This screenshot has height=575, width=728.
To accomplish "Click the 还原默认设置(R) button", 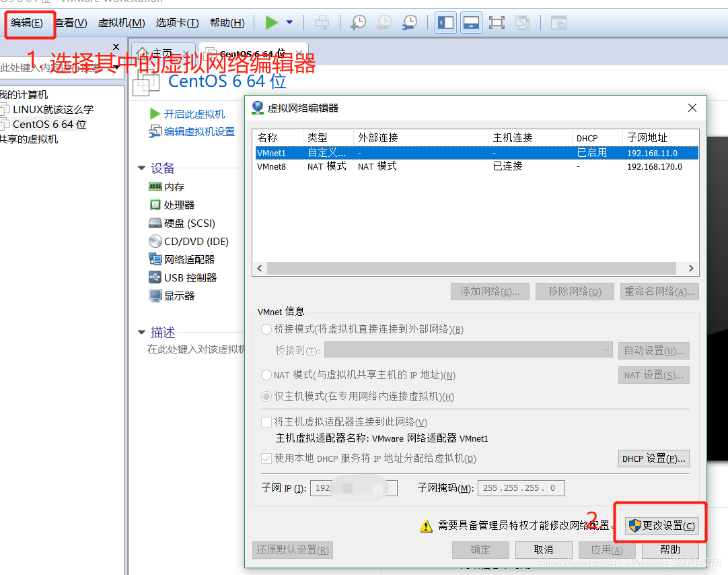I will click(x=293, y=550).
